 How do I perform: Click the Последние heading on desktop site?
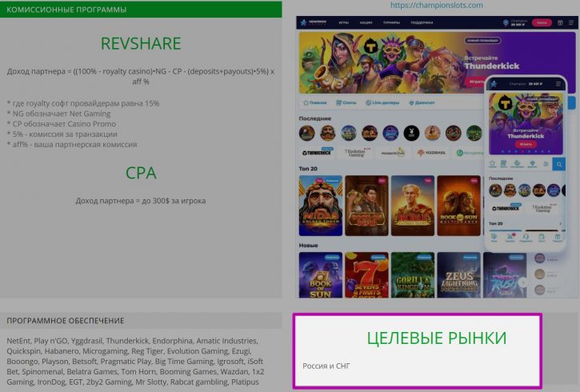click(314, 118)
